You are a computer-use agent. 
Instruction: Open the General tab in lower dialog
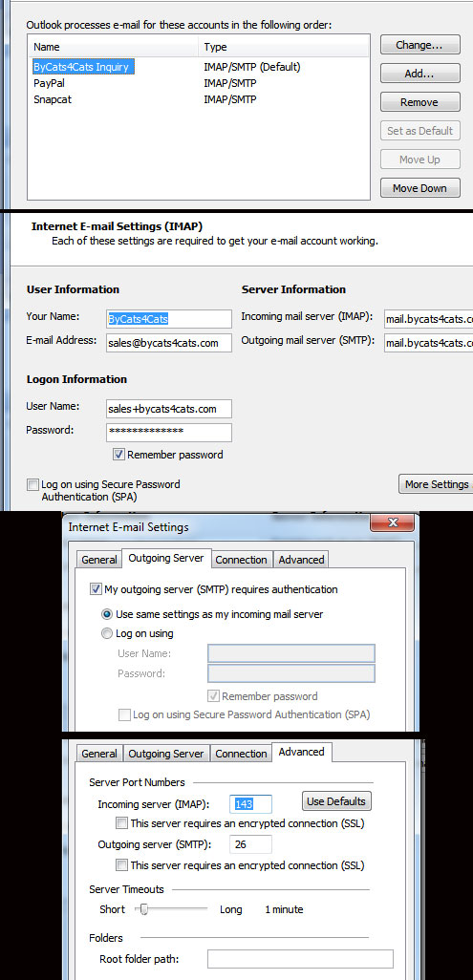(x=99, y=754)
